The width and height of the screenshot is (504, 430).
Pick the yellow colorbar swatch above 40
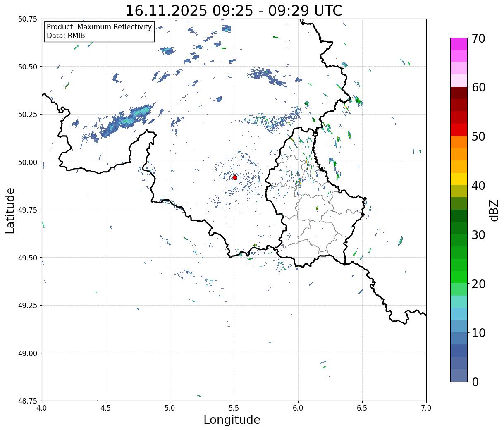click(459, 179)
